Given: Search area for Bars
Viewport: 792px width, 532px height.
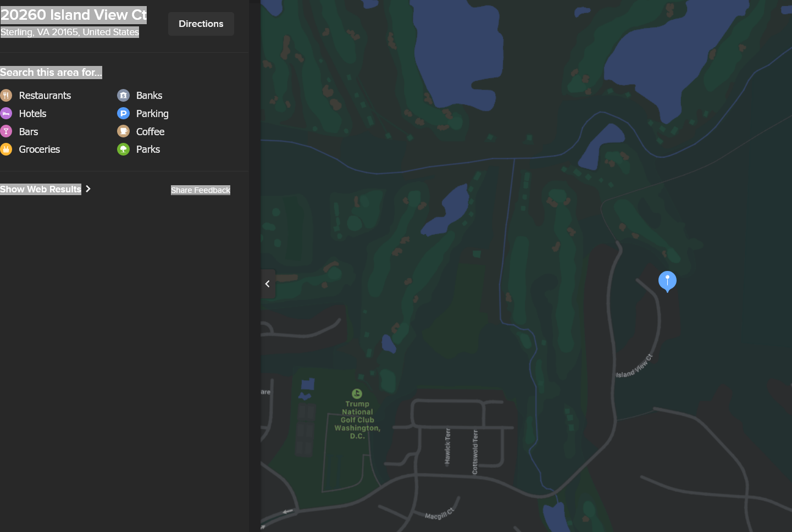Looking at the screenshot, I should click(29, 131).
